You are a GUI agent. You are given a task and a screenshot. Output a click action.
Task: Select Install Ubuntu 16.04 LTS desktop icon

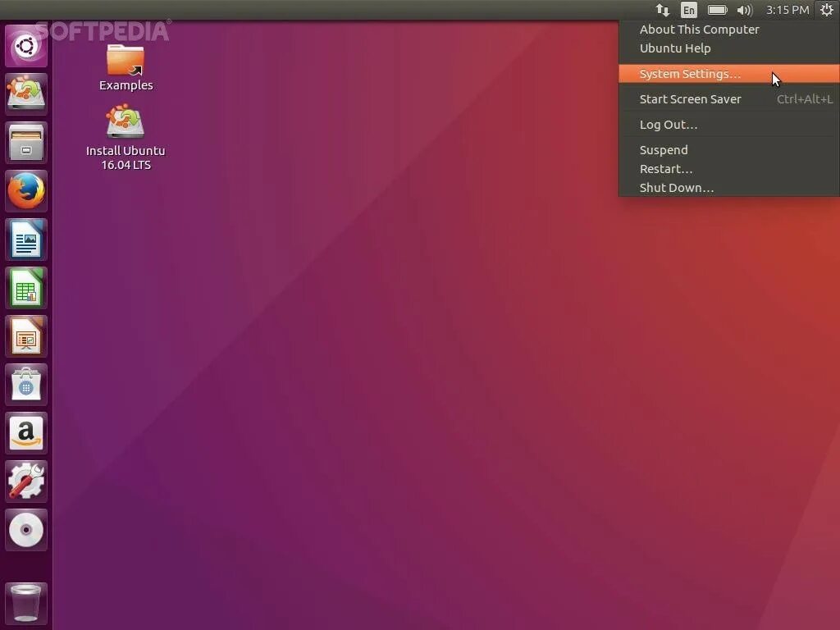(126, 138)
